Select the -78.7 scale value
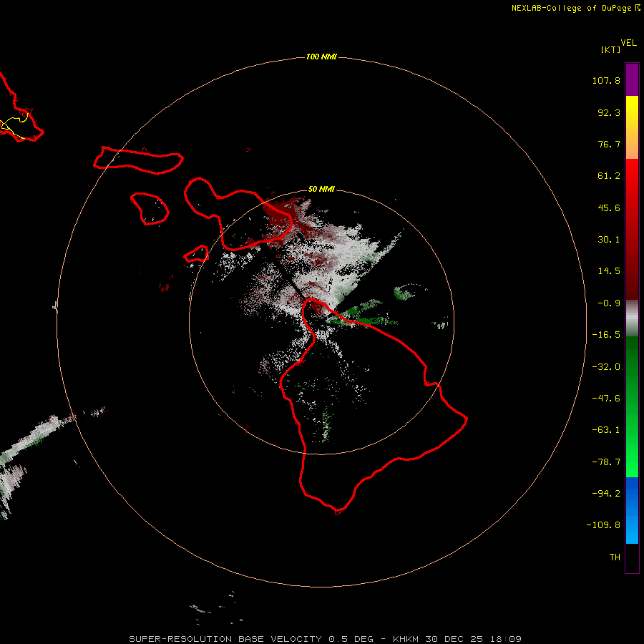The width and height of the screenshot is (644, 644). [x=606, y=462]
